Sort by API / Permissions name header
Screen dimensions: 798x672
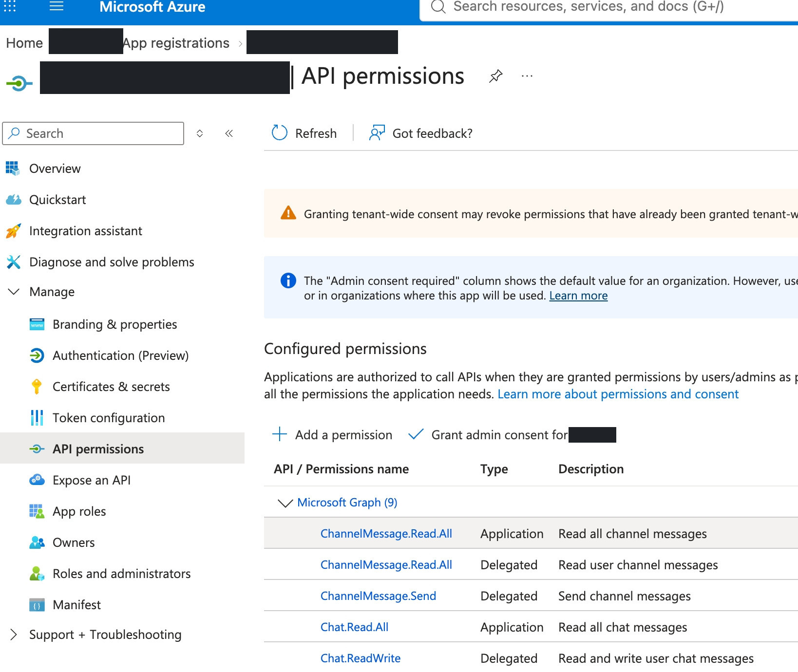point(341,469)
